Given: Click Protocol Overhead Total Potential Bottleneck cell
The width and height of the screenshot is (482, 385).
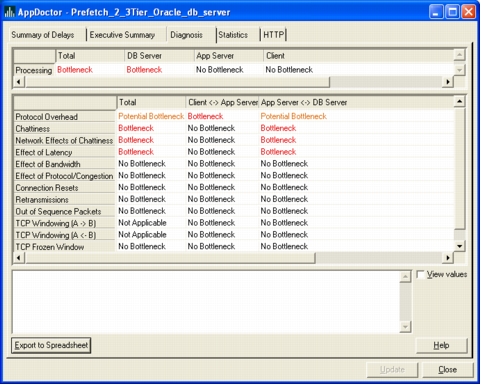Looking at the screenshot, I should click(151, 116).
